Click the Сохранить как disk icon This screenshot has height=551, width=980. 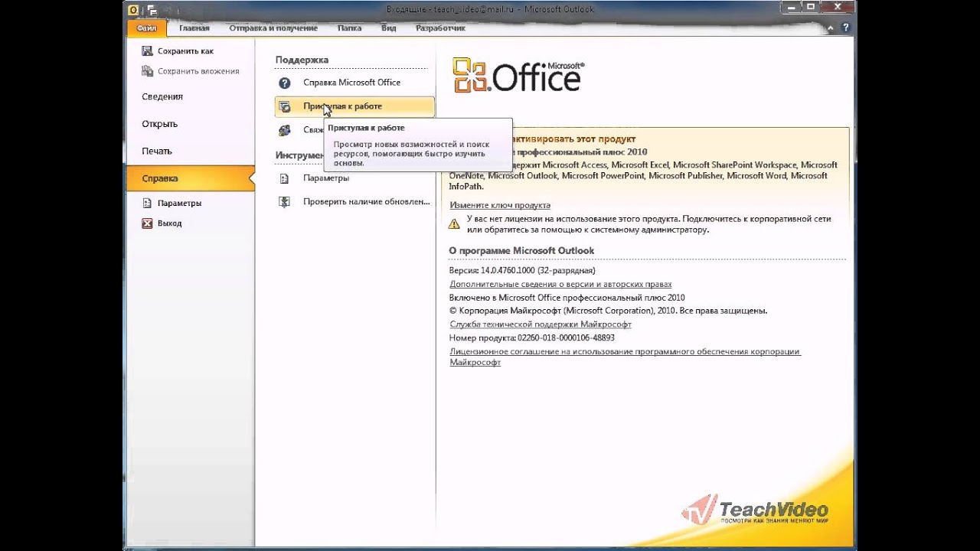point(147,51)
